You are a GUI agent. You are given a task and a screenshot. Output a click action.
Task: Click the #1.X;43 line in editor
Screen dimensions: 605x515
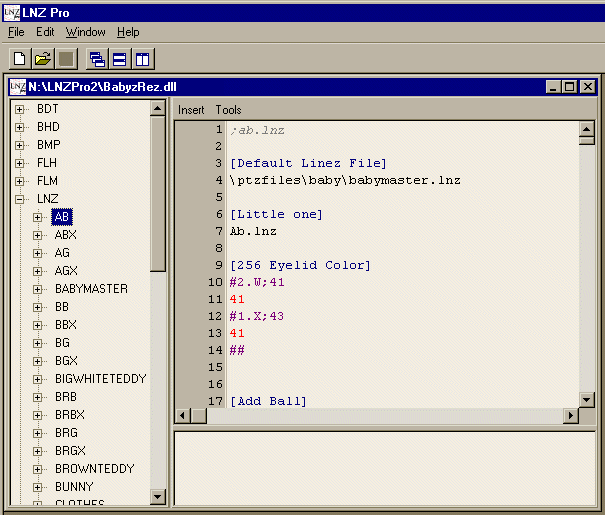(257, 316)
